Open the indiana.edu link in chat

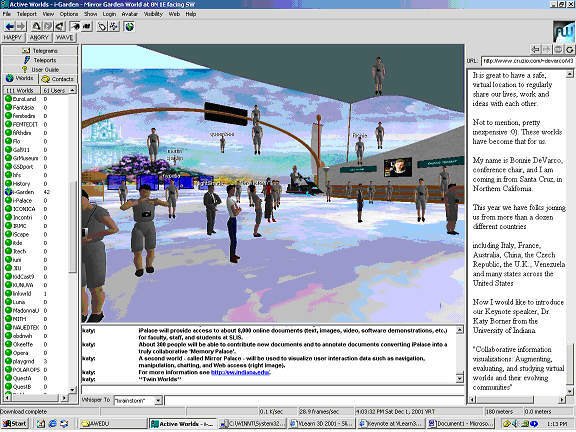[240, 372]
